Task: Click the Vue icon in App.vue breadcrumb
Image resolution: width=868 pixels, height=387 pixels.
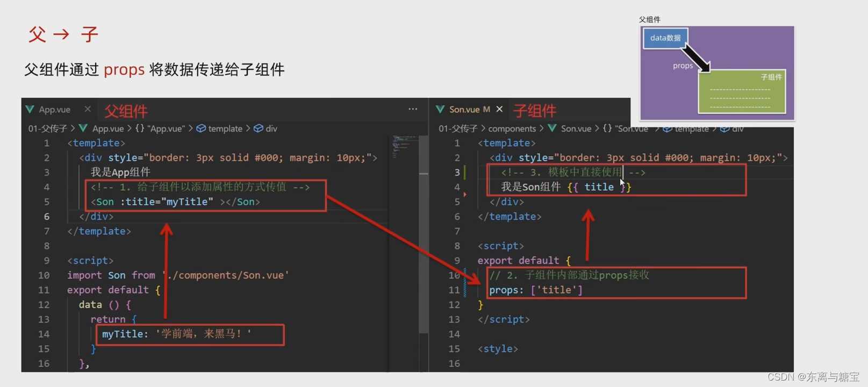Action: pos(83,128)
